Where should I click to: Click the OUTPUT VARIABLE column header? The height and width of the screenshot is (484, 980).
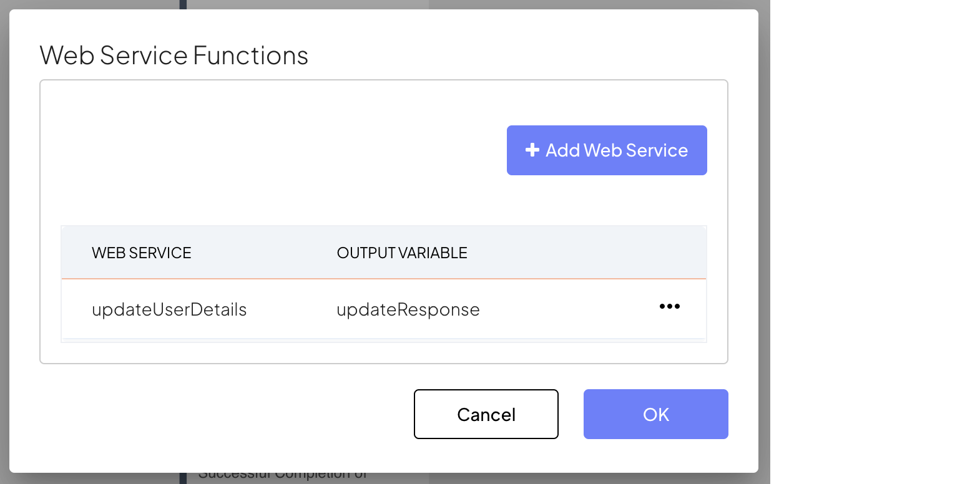[402, 253]
